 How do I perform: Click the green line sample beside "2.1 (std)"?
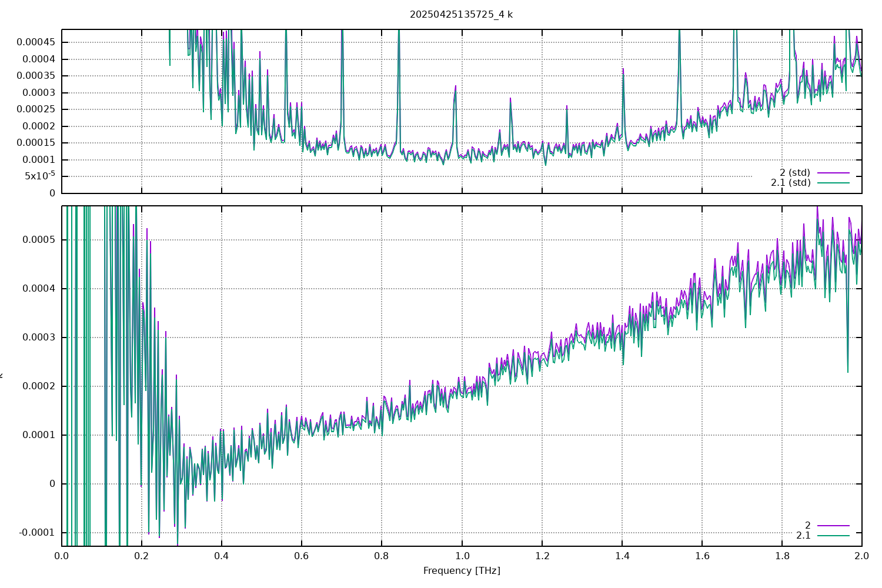pyautogui.click(x=833, y=183)
